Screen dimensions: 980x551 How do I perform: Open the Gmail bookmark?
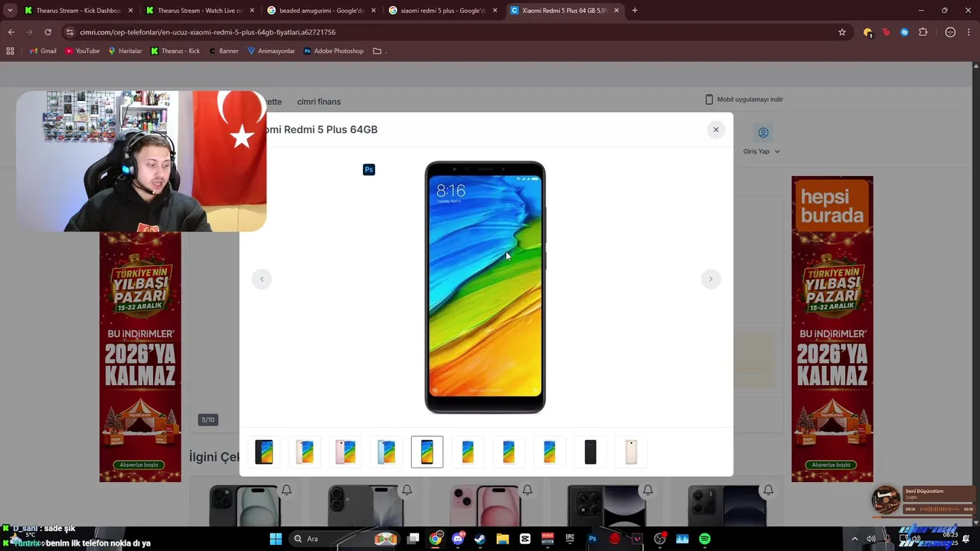(43, 51)
